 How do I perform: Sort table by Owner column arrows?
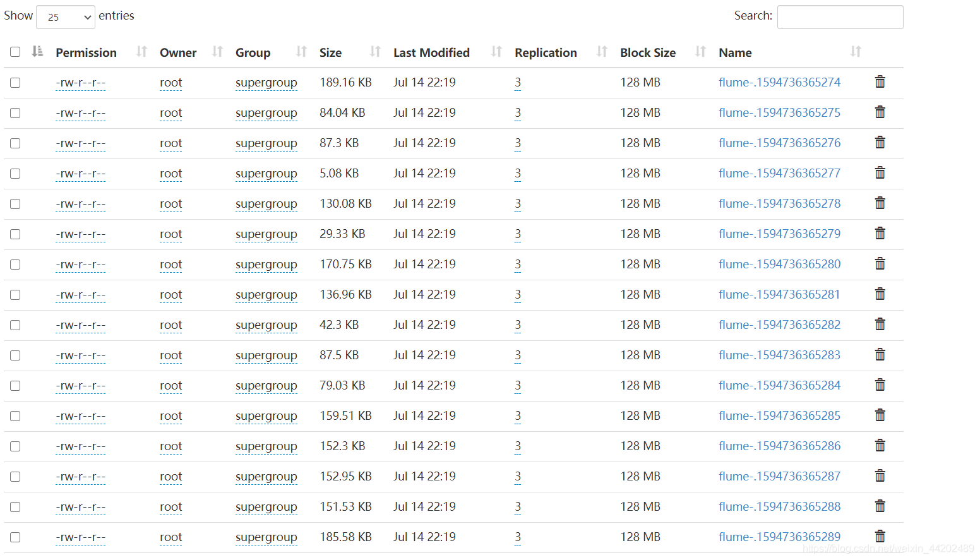[x=217, y=52]
